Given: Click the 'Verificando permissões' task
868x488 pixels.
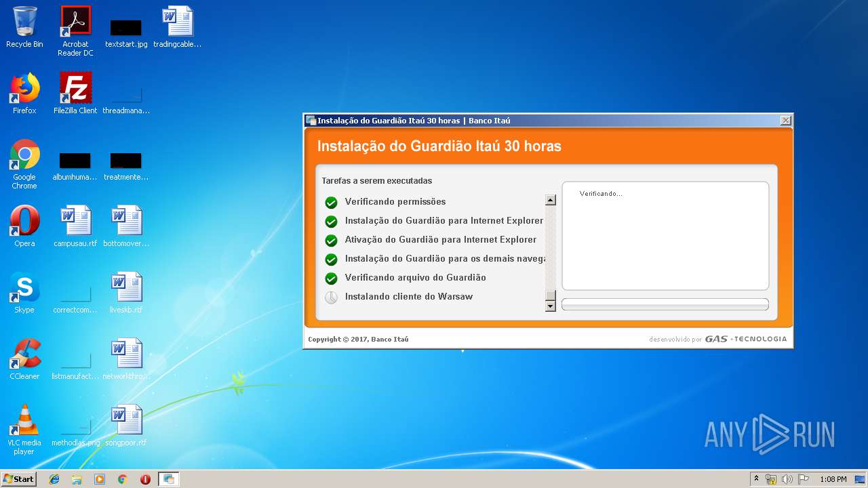Looking at the screenshot, I should pyautogui.click(x=395, y=201).
